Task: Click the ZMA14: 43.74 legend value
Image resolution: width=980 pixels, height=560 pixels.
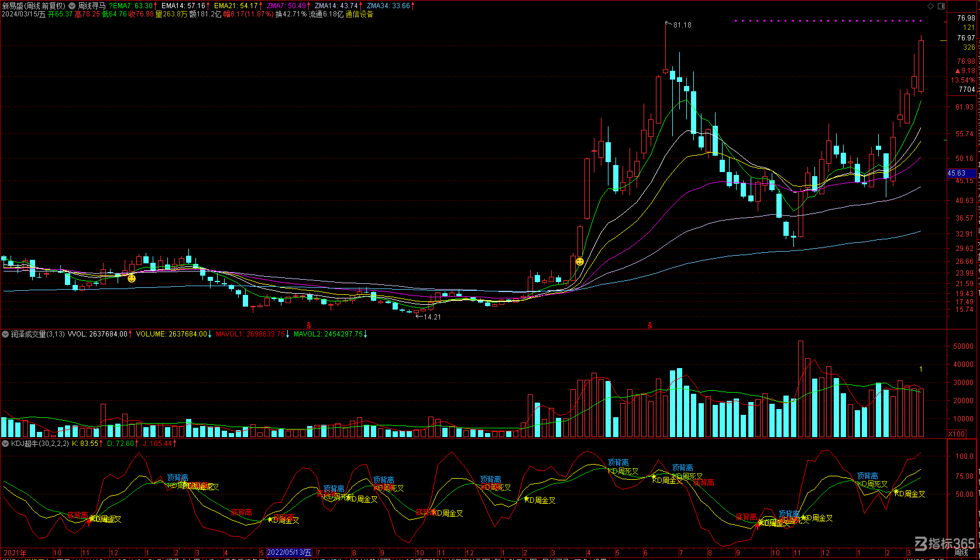Action: coord(336,6)
